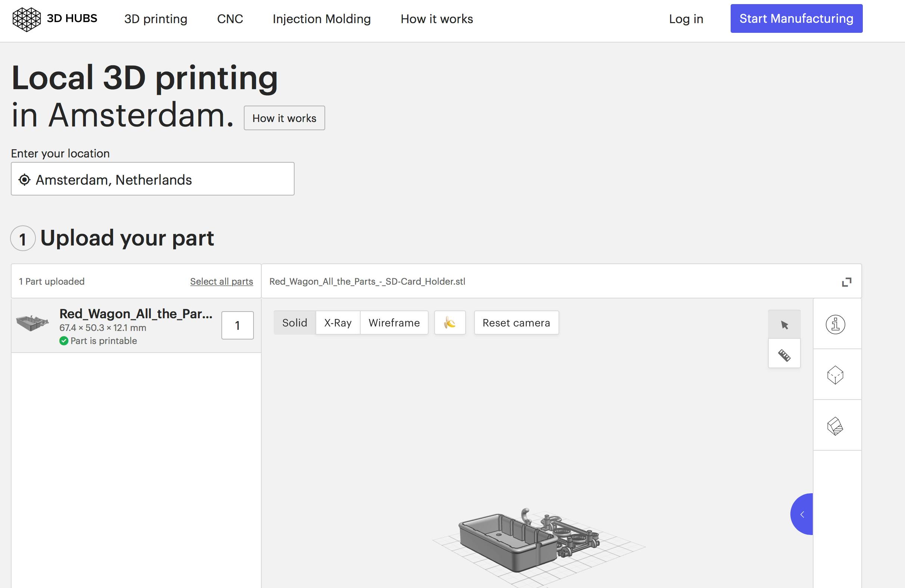
Task: Switch the viewer to Wireframe mode
Action: click(394, 323)
